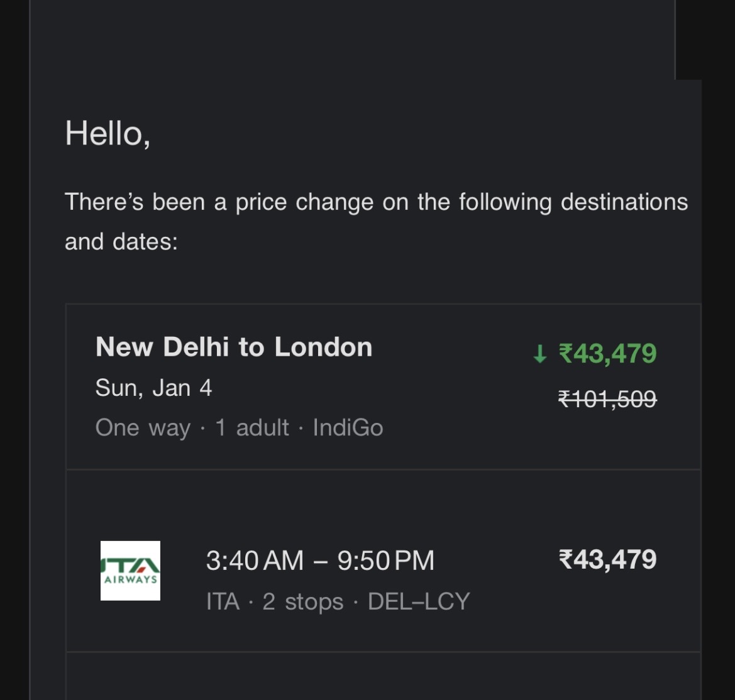
Task: Select the Sun, Jan 4 travel date
Action: tap(153, 388)
